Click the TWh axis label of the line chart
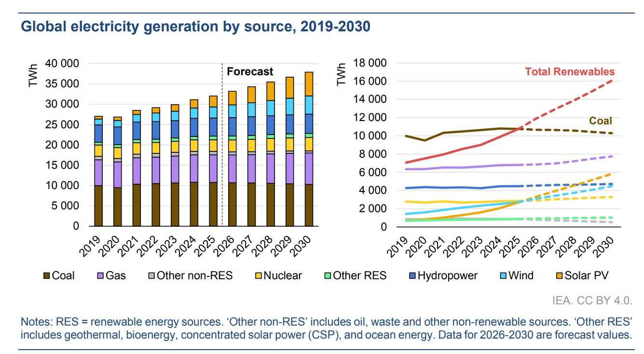The height and width of the screenshot is (354, 644). [x=342, y=74]
